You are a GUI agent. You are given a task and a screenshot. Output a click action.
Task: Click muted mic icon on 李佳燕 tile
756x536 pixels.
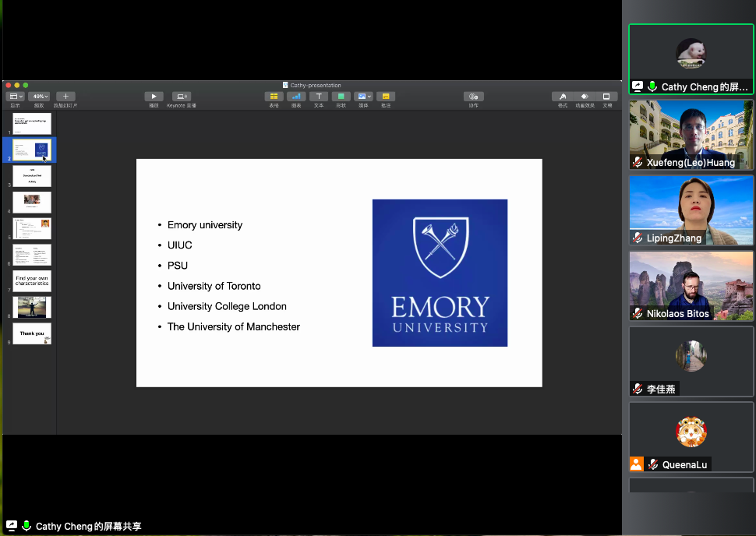[x=638, y=389]
